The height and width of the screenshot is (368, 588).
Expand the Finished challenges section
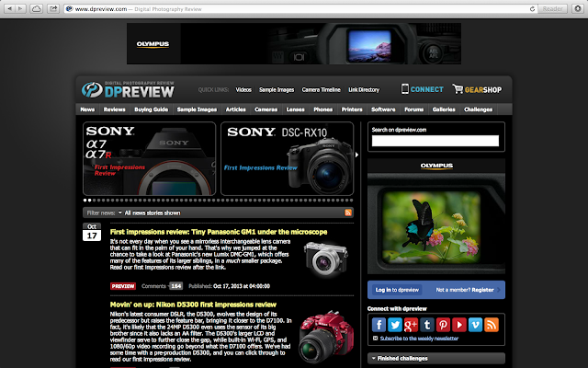[x=436, y=358]
